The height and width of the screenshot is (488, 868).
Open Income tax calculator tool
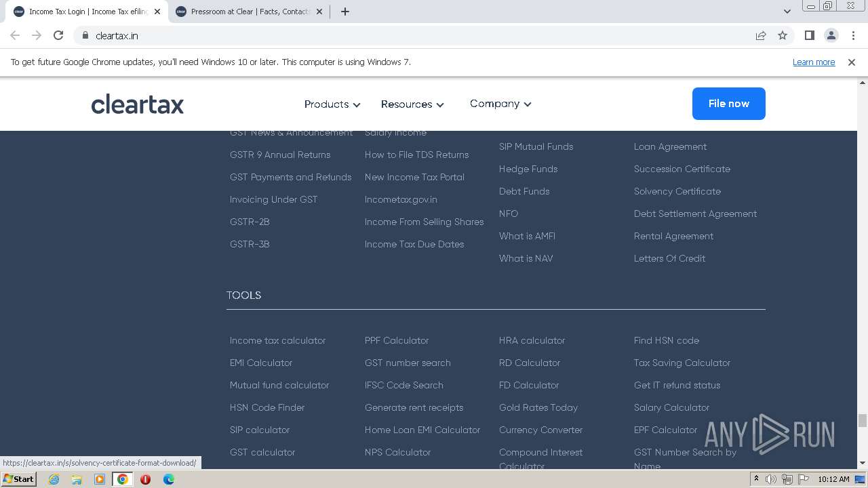coord(277,340)
